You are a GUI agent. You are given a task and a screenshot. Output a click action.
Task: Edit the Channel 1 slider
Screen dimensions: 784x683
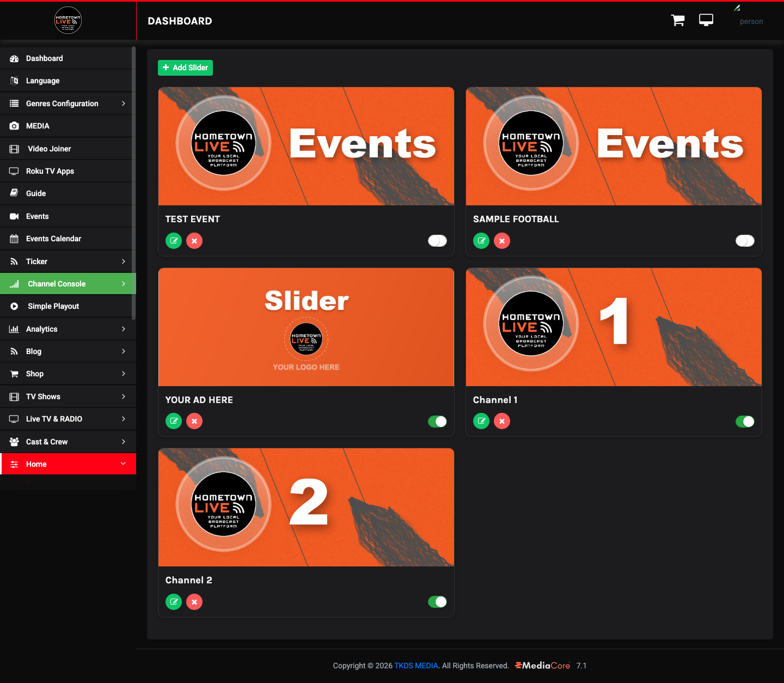pos(481,421)
